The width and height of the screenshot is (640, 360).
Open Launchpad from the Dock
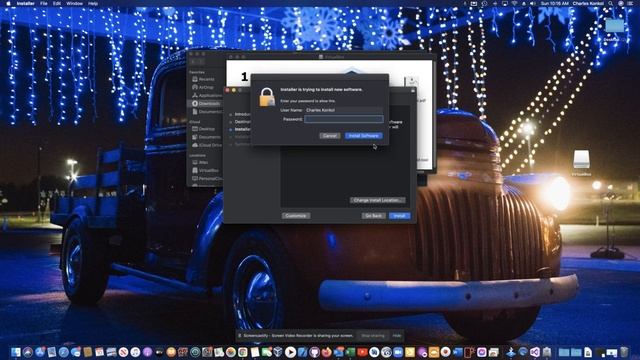point(27,352)
